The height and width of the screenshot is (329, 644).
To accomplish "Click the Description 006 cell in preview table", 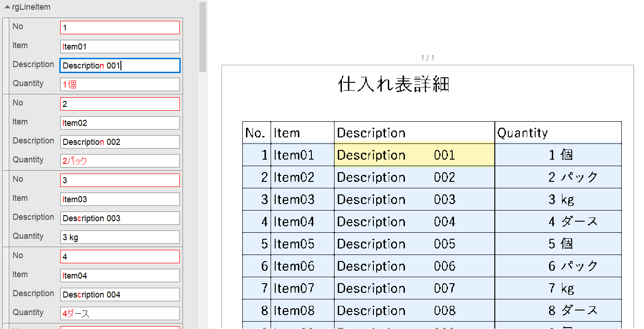I will 414,266.
